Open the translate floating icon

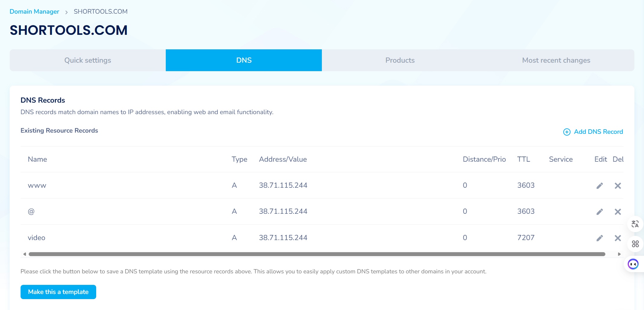pos(635,224)
